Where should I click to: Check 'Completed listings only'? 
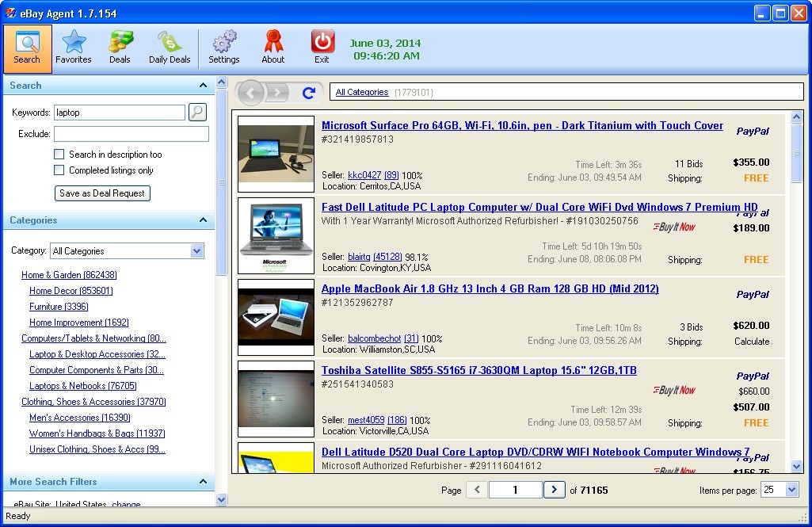[x=59, y=170]
